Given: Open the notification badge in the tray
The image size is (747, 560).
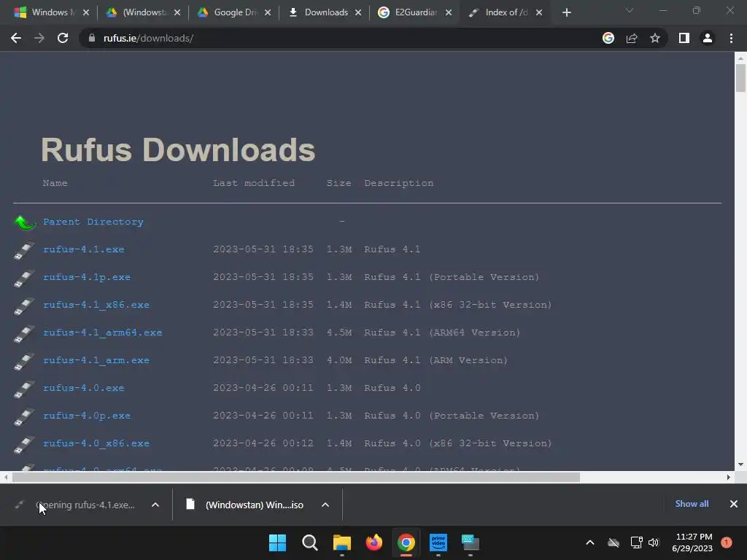Looking at the screenshot, I should coord(727,542).
